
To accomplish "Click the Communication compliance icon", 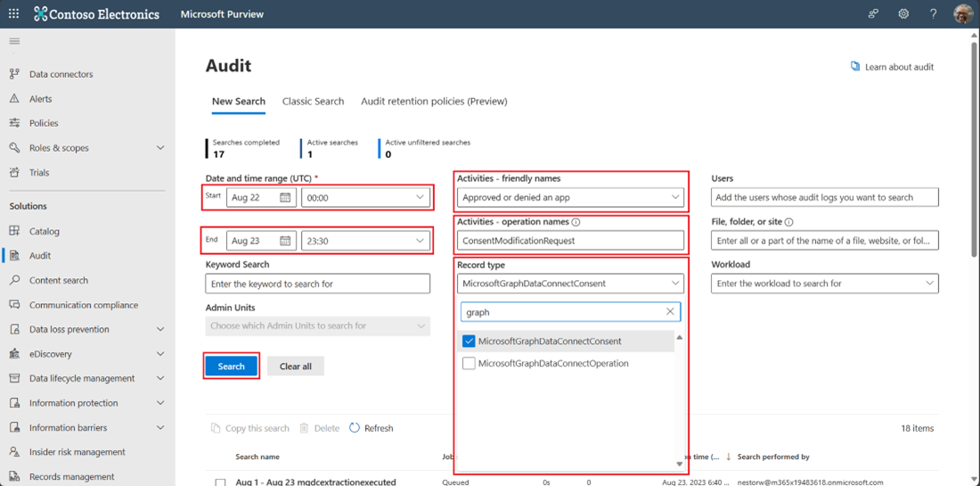I will coord(15,305).
